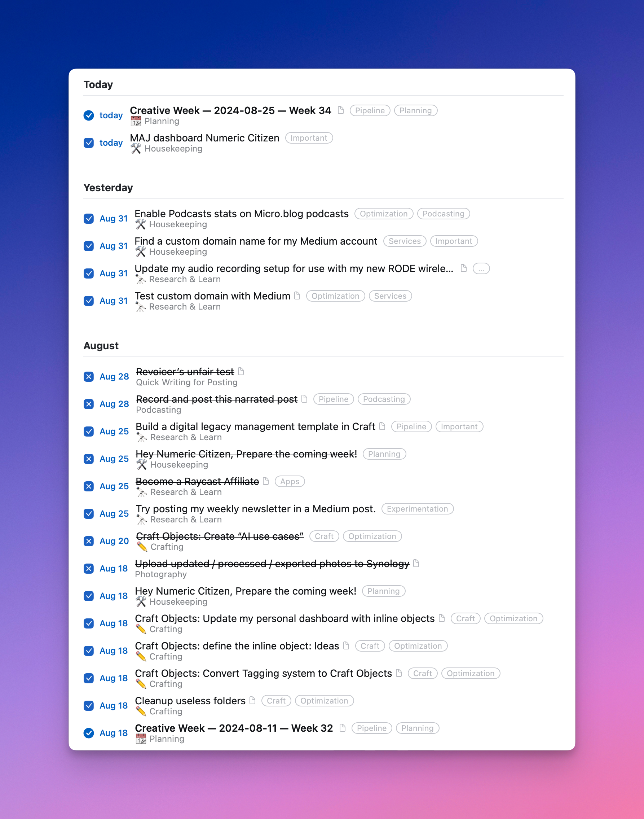Click the Planning calendar icon under Creative Week 32

(141, 738)
